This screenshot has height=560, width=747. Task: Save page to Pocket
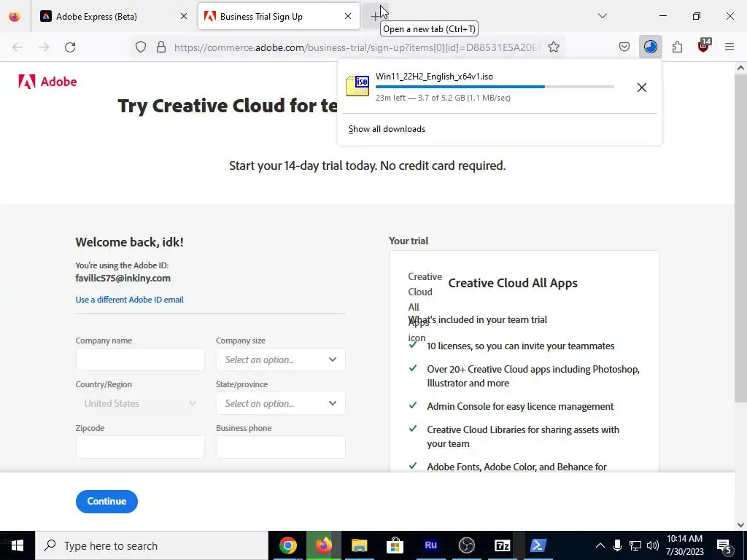[624, 47]
